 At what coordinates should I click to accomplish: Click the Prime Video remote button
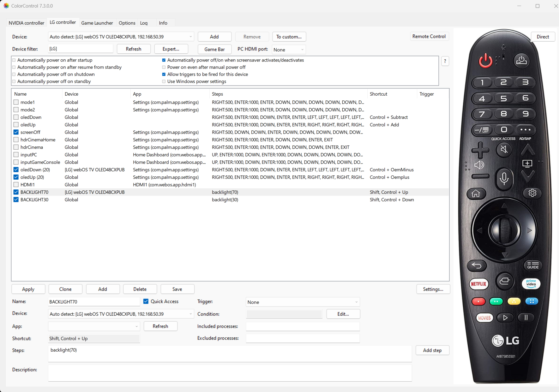click(x=531, y=283)
